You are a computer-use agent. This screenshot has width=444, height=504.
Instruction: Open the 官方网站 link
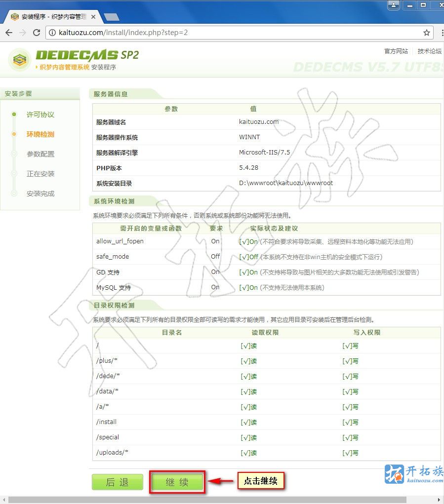click(396, 51)
